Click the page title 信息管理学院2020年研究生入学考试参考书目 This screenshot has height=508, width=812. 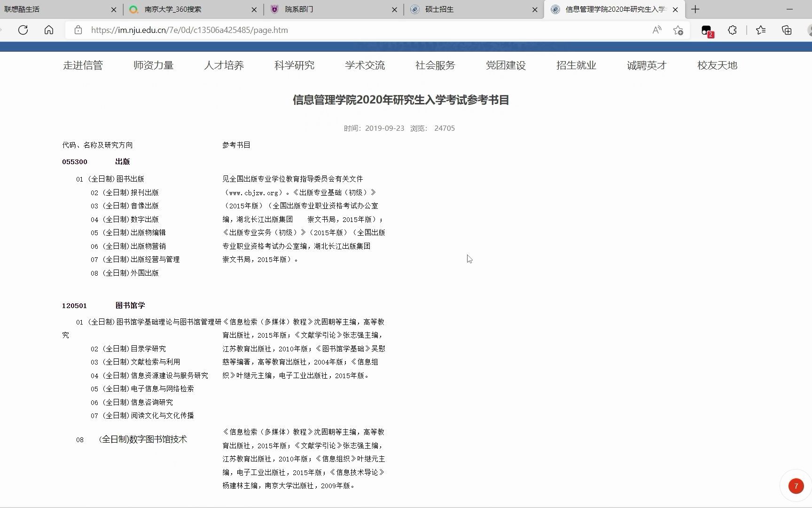pyautogui.click(x=401, y=100)
